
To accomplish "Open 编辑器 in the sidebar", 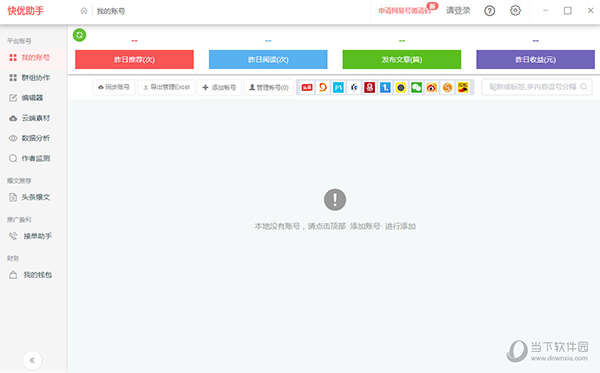I will [x=33, y=98].
